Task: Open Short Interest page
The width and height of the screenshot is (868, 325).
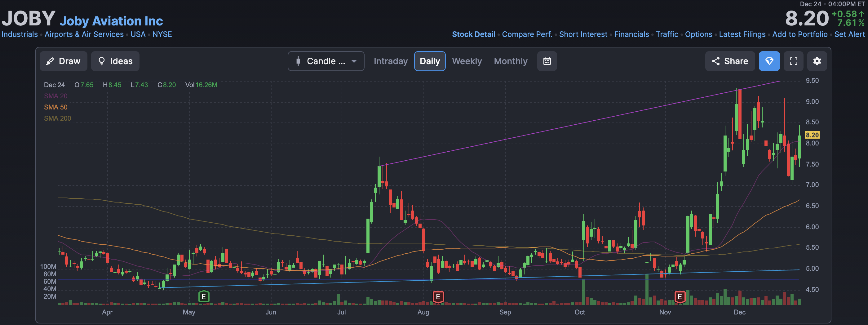Action: [583, 34]
